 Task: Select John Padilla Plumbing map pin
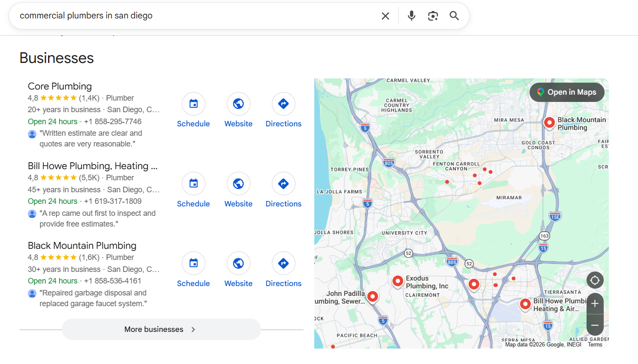(373, 297)
